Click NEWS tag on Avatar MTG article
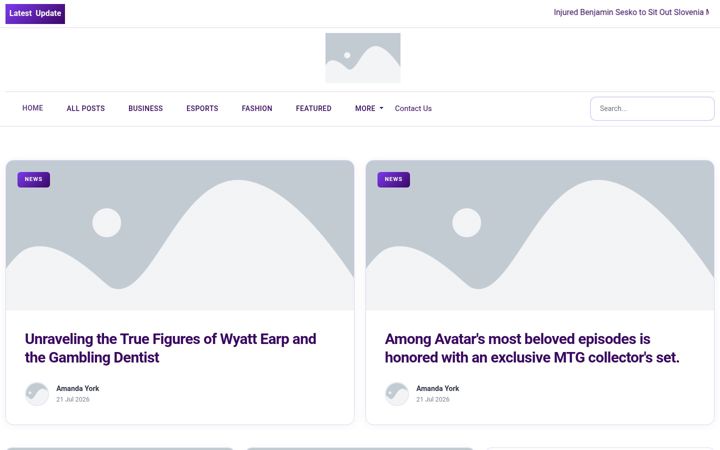The image size is (720, 450). tap(394, 180)
